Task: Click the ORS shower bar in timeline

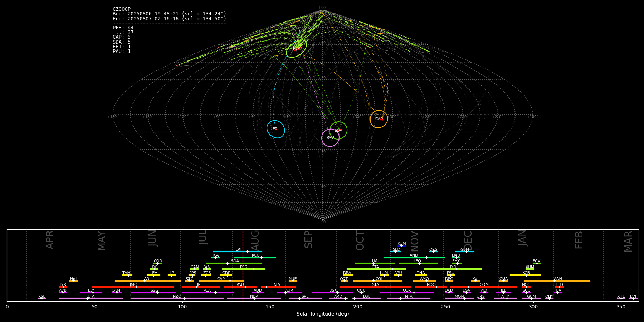Action: point(433,252)
